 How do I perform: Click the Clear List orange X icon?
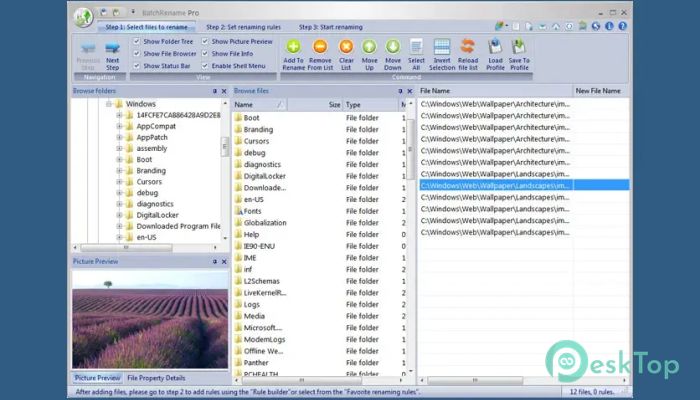[x=346, y=47]
